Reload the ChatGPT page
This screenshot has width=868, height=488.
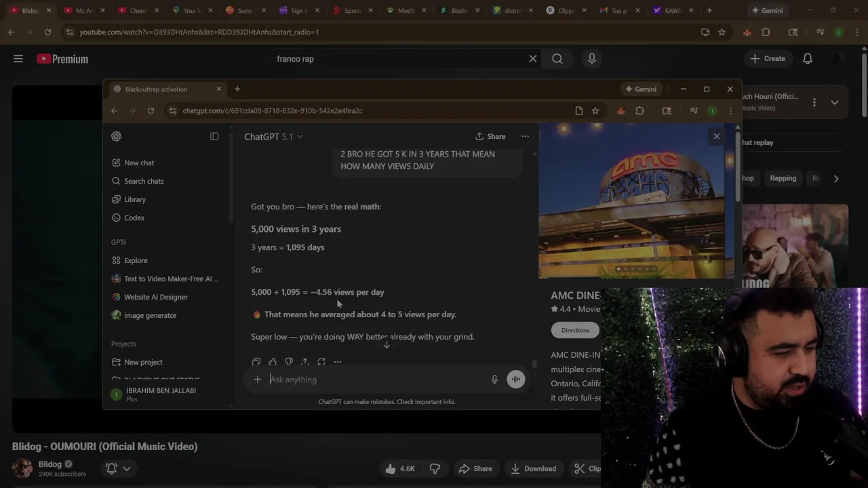click(151, 110)
